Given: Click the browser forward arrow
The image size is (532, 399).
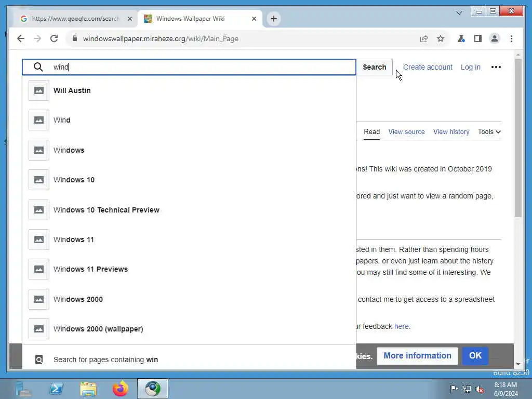Looking at the screenshot, I should pyautogui.click(x=37, y=38).
